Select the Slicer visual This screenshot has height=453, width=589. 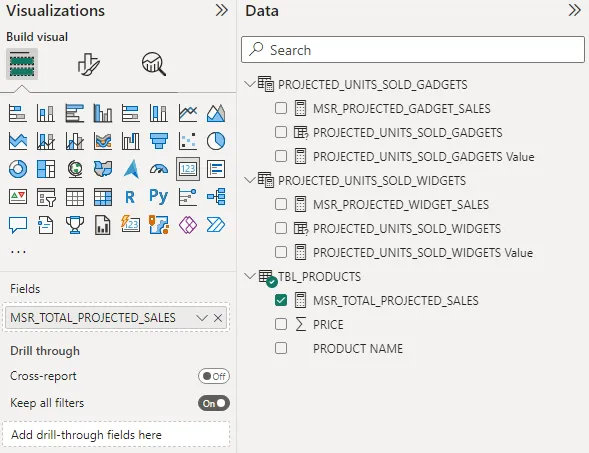point(46,197)
